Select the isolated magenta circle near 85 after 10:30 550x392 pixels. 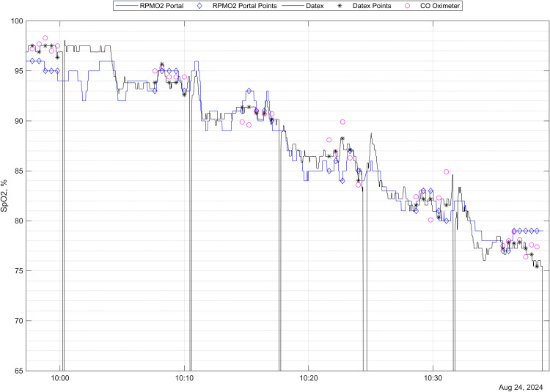(447, 172)
